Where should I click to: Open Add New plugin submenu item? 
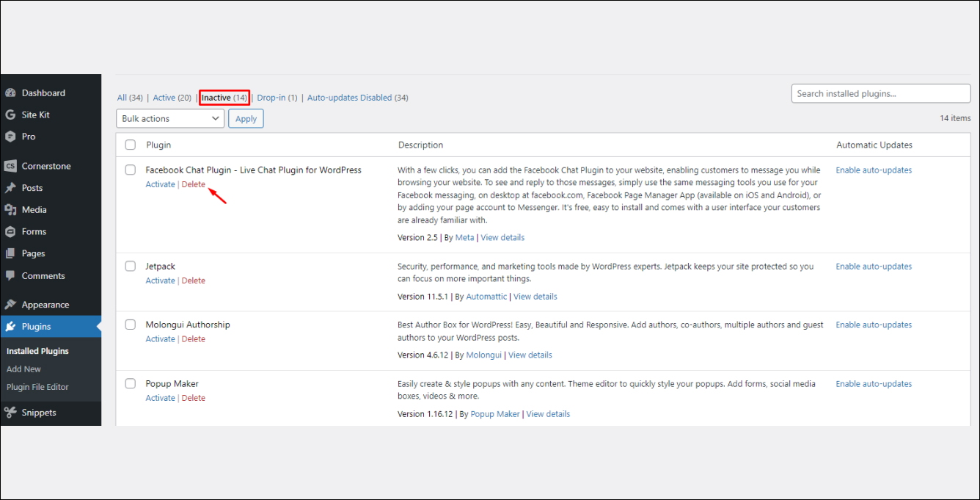tap(23, 369)
